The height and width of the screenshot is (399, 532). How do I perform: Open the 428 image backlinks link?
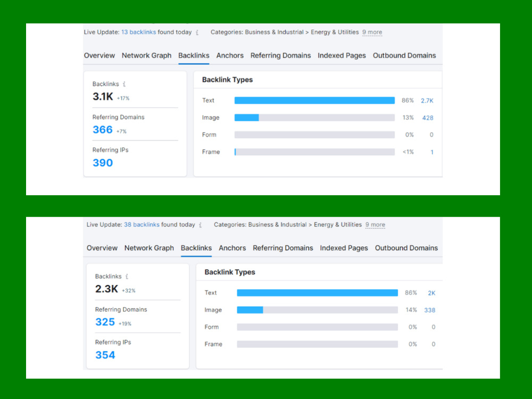pos(428,118)
